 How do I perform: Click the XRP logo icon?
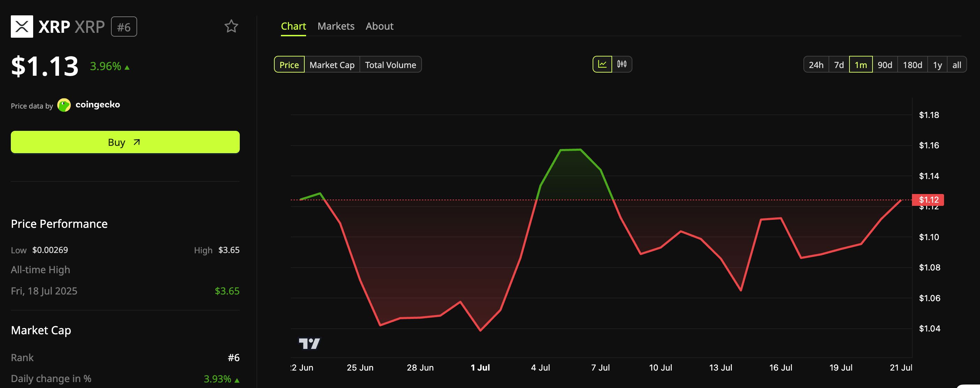pyautogui.click(x=22, y=27)
